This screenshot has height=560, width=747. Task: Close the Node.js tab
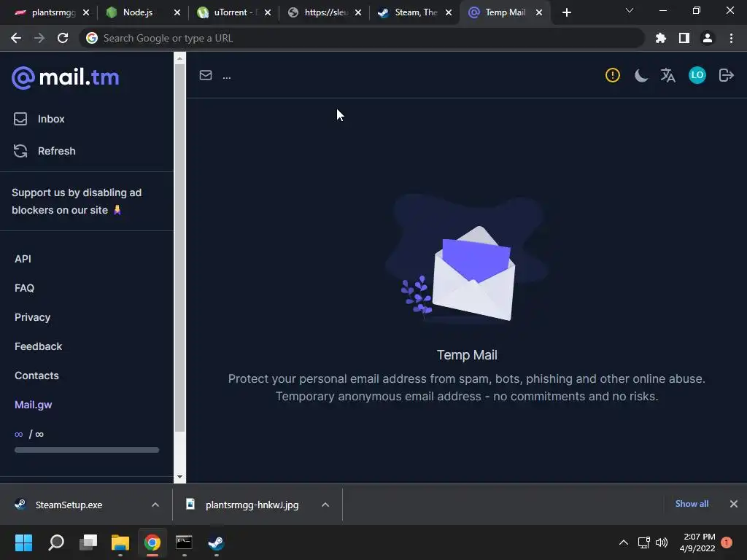click(177, 12)
